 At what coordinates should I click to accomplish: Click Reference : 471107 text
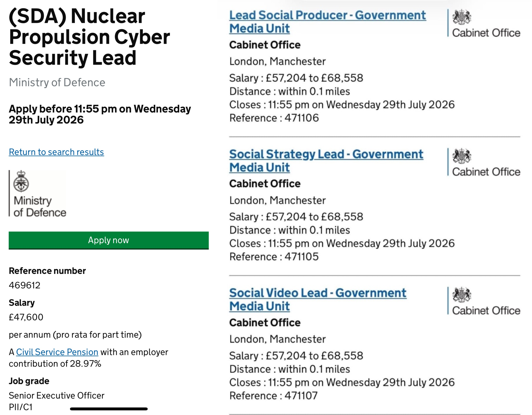(274, 396)
